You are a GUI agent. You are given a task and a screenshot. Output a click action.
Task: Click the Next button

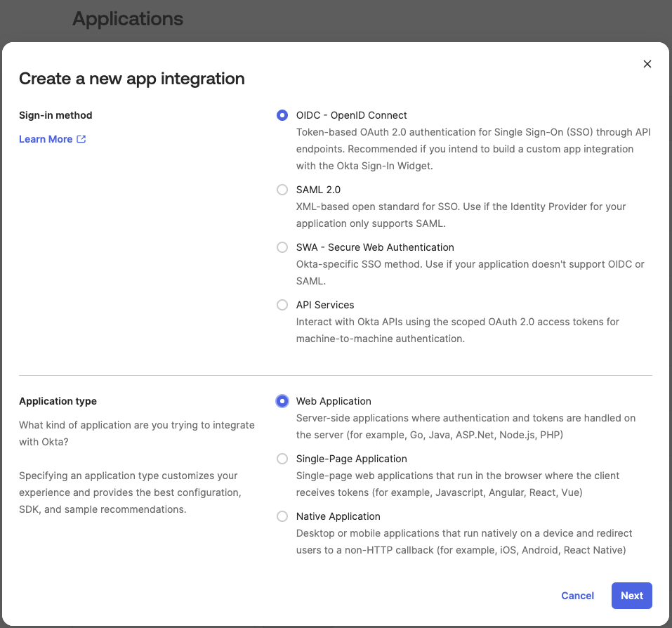[631, 596]
